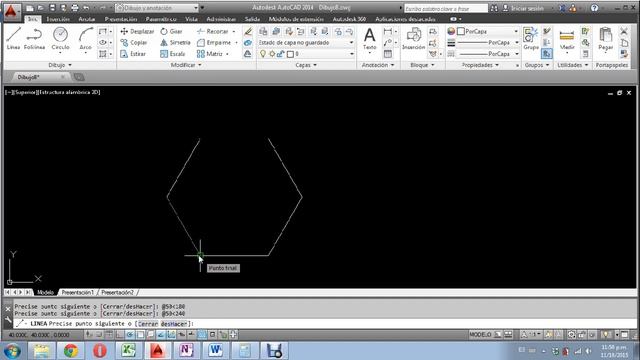Switch to the Vista ribbon tab
Image resolution: width=640 pixels, height=360 pixels.
pyautogui.click(x=191, y=19)
